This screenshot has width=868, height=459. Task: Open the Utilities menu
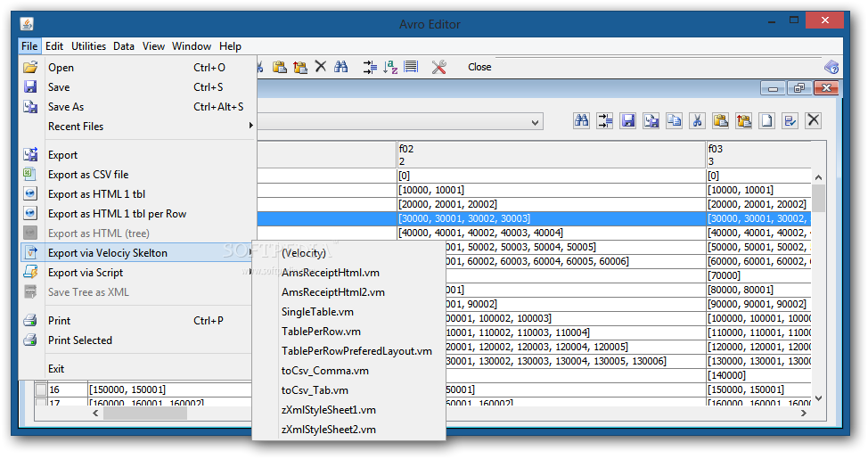coord(88,46)
